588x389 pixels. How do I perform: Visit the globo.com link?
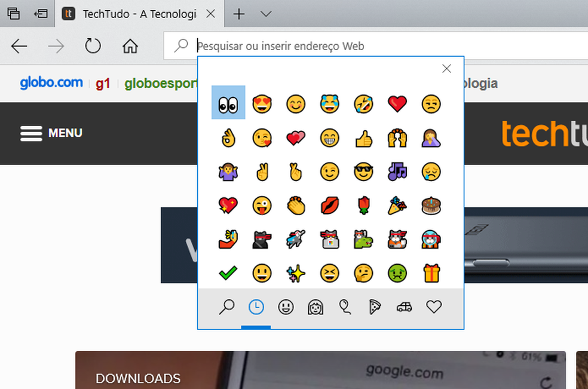(x=51, y=83)
